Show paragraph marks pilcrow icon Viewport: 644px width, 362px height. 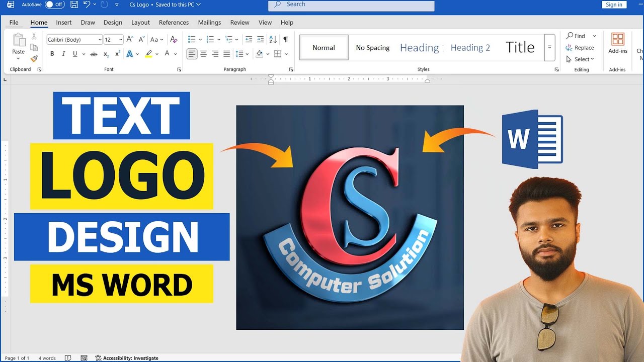tap(286, 39)
